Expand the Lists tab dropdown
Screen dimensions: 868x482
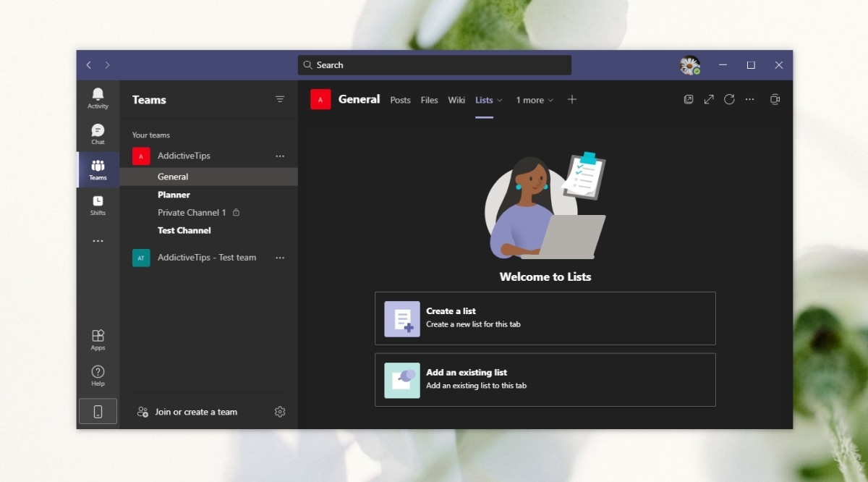[x=499, y=101]
